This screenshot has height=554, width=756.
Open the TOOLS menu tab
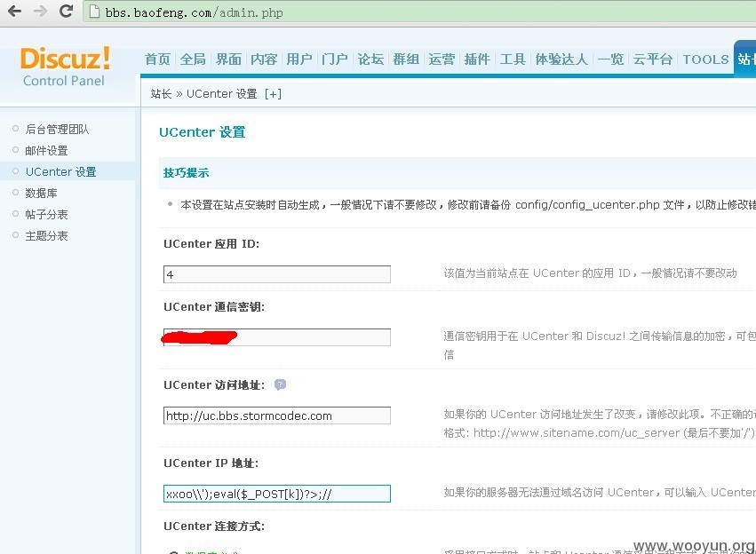tap(706, 59)
